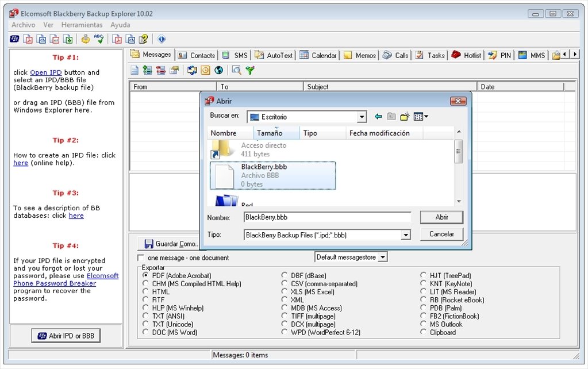
Task: Click the Subject column header in message list
Action: (x=390, y=87)
